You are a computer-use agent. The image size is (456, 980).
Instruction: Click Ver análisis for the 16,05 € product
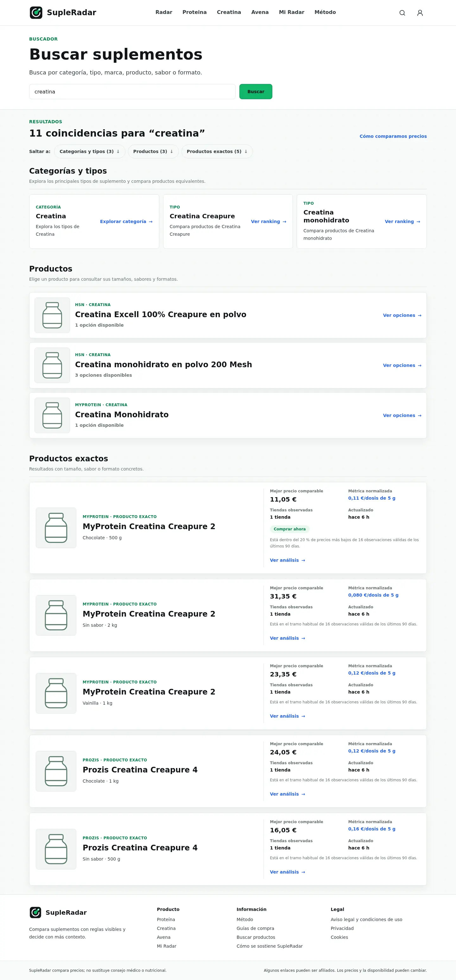(x=288, y=872)
